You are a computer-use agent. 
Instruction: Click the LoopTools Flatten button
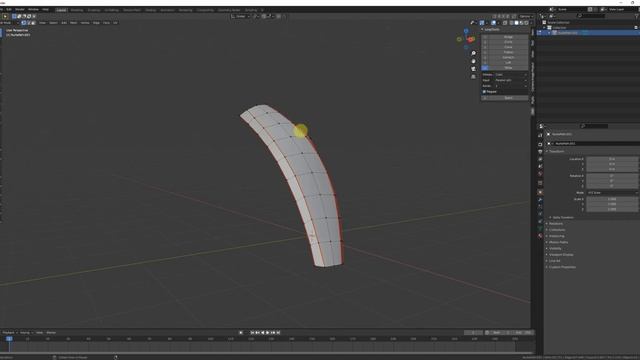click(x=508, y=52)
